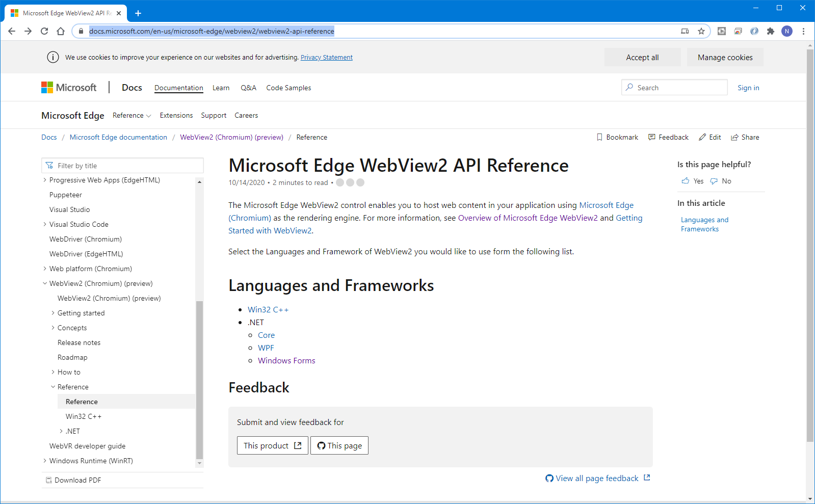Open Code Samples nav item
815x504 pixels.
point(288,88)
